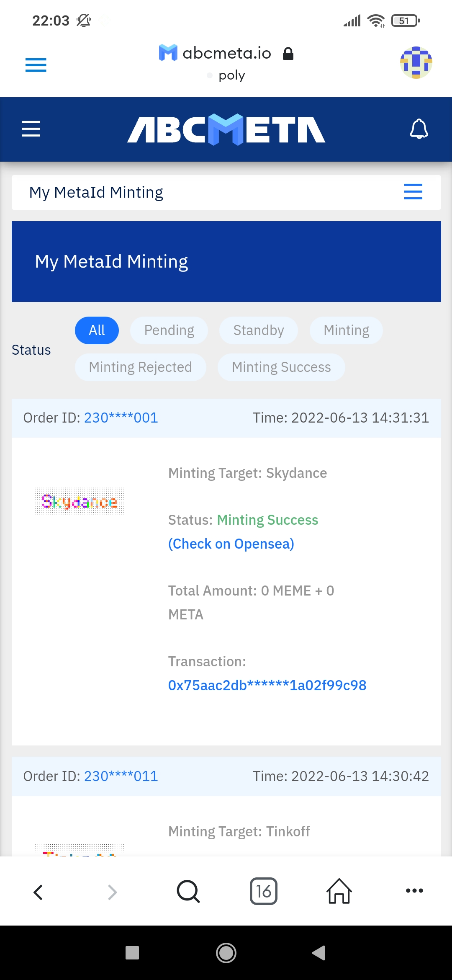Screen dimensions: 452x980
Task: Open transaction hash 0x75aac2db link
Action: (267, 685)
